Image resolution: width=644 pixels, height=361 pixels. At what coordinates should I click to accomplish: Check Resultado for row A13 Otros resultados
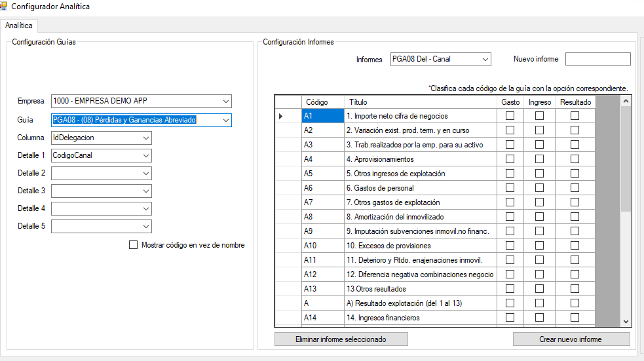click(x=575, y=289)
